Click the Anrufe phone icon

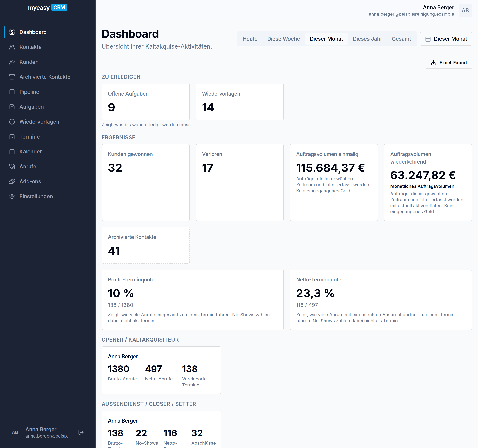coord(12,167)
